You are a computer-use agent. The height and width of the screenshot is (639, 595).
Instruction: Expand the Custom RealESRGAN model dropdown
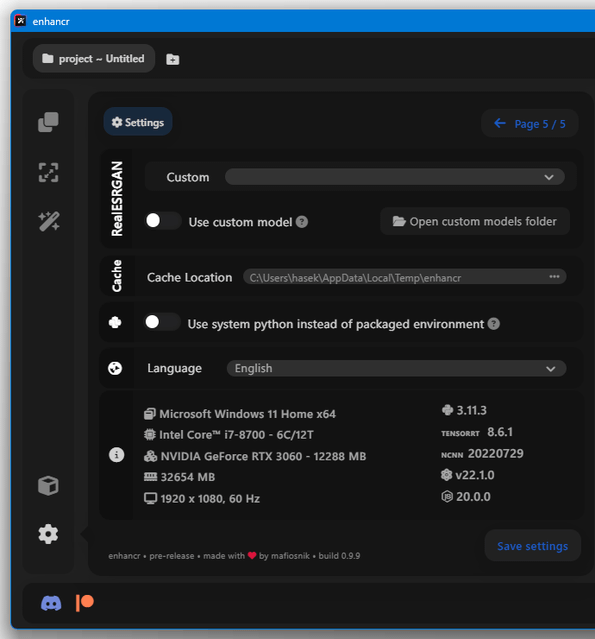pyautogui.click(x=395, y=177)
